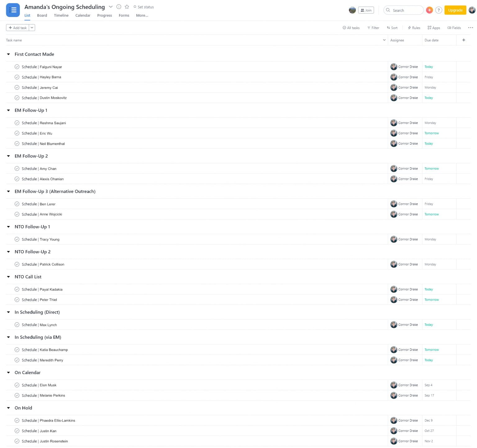
Task: Click the Search input field
Action: pyautogui.click(x=403, y=10)
